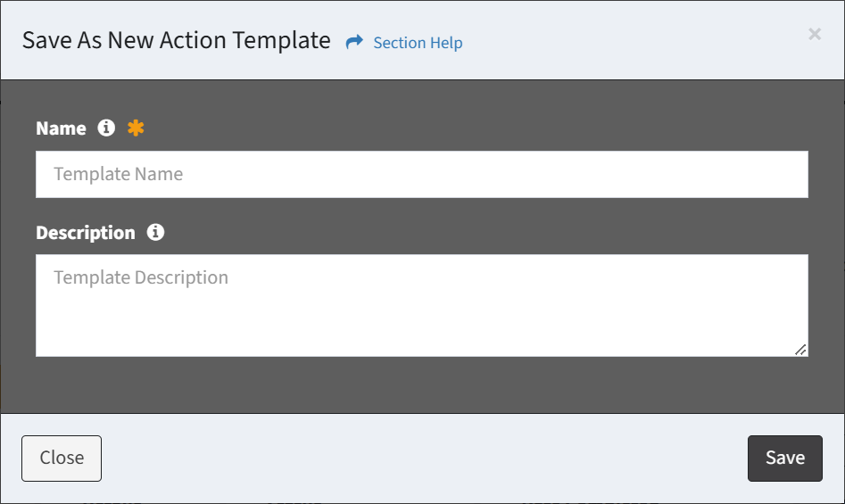845x504 pixels.
Task: Click the Description field label
Action: (x=85, y=233)
